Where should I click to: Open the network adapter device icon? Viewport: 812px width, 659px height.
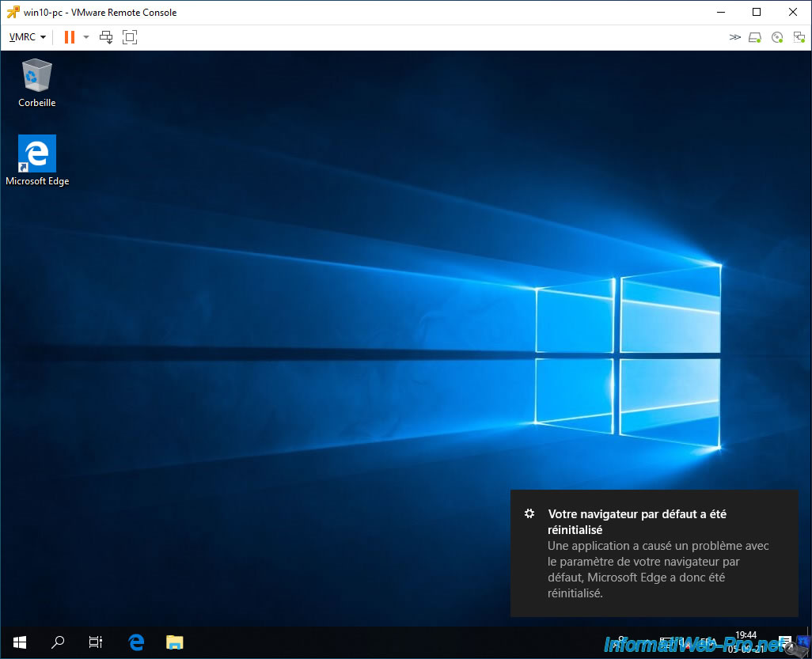(799, 37)
